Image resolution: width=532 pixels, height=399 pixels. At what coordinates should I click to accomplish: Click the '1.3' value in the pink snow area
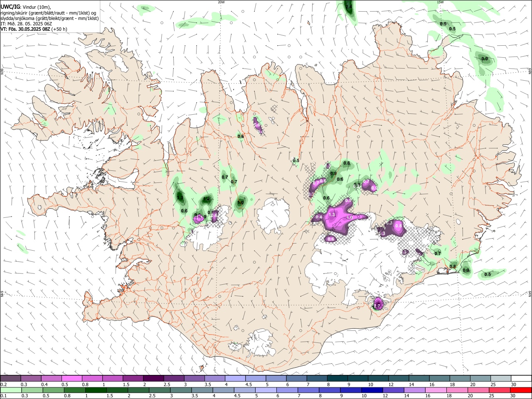332,215
